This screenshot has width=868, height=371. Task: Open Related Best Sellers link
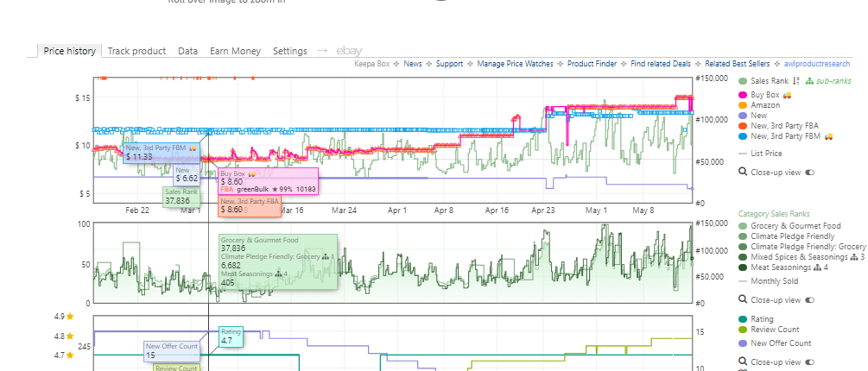pyautogui.click(x=738, y=64)
